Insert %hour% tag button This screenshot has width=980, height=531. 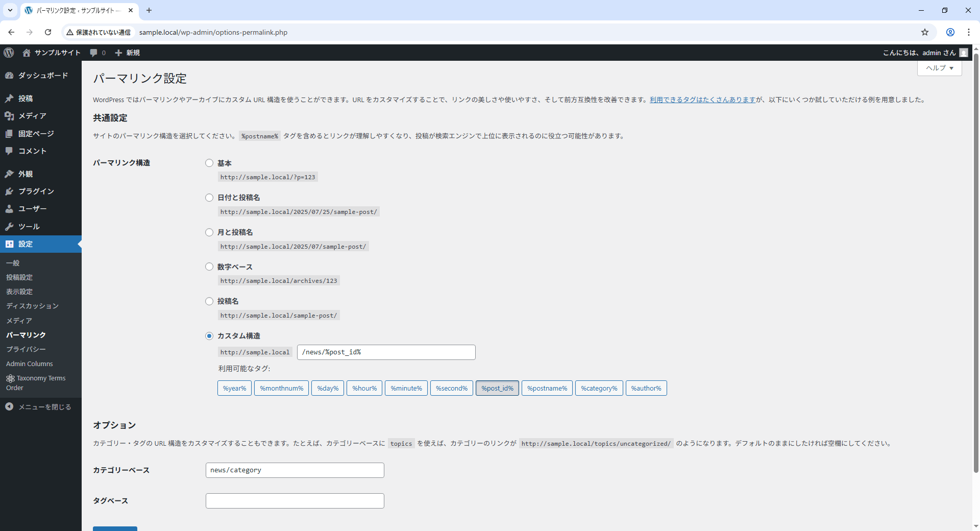point(364,388)
